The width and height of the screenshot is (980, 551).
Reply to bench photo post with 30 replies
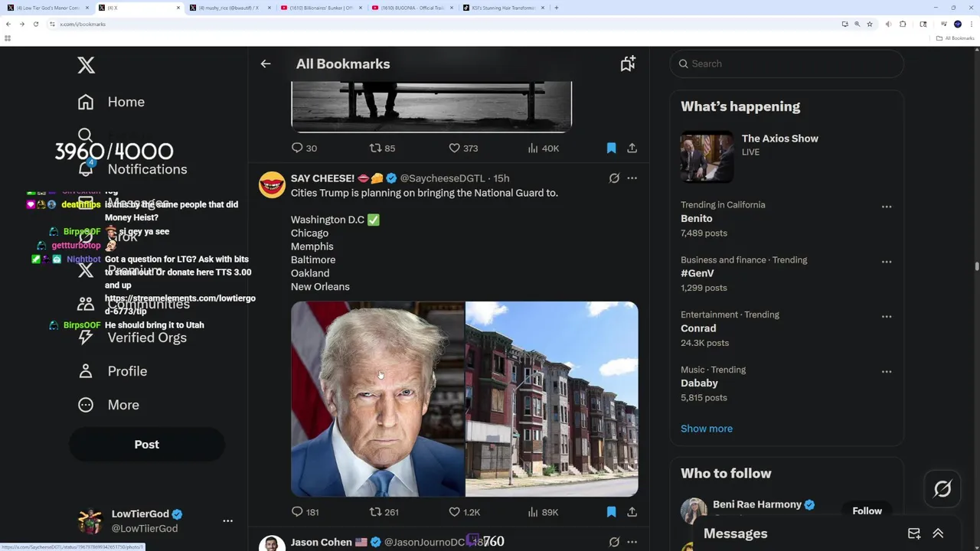[305, 148]
